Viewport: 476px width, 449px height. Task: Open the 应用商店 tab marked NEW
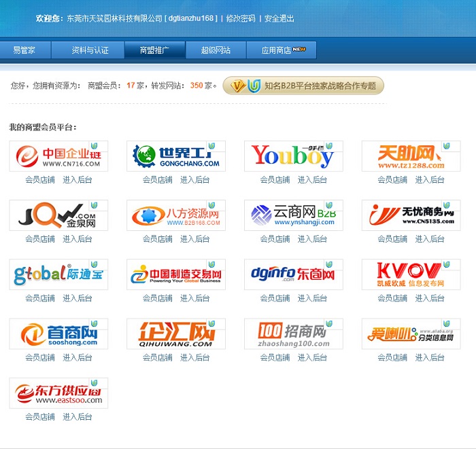point(283,50)
